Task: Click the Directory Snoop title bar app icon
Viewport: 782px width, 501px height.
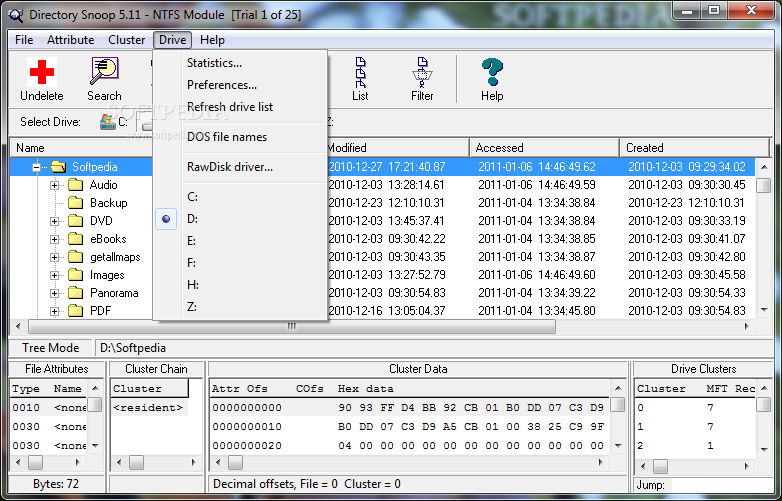Action: coord(16,15)
